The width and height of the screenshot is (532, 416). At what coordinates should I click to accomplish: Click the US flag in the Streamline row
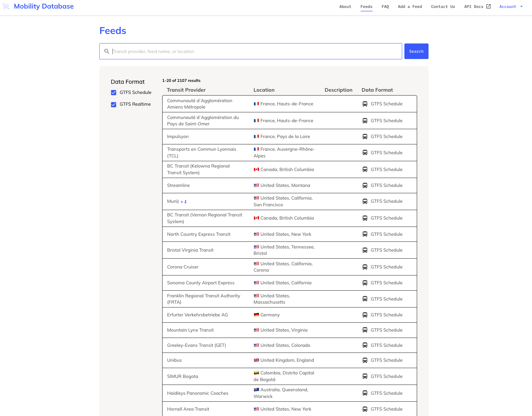tap(256, 185)
